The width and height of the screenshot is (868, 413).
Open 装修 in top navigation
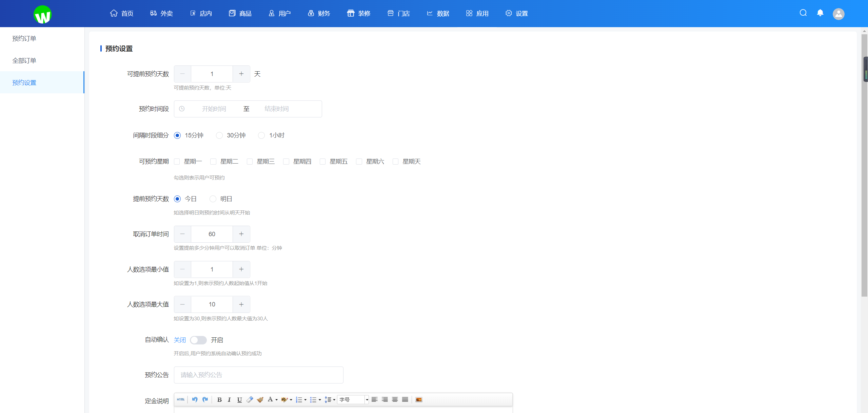(359, 13)
